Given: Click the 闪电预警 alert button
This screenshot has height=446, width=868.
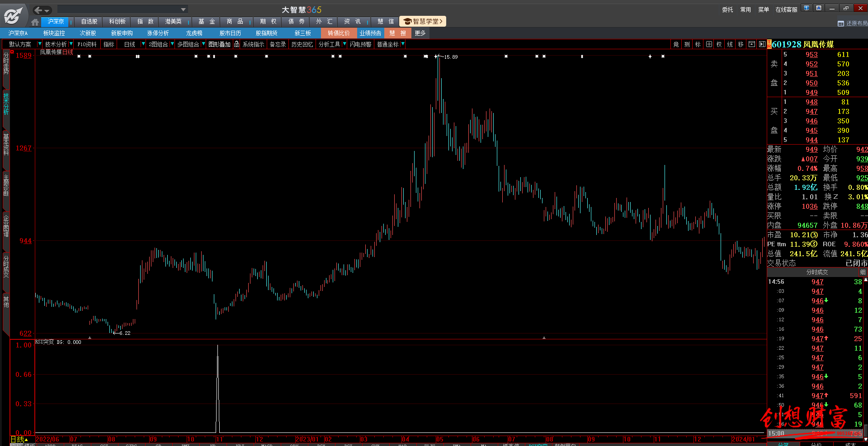Looking at the screenshot, I should [360, 44].
